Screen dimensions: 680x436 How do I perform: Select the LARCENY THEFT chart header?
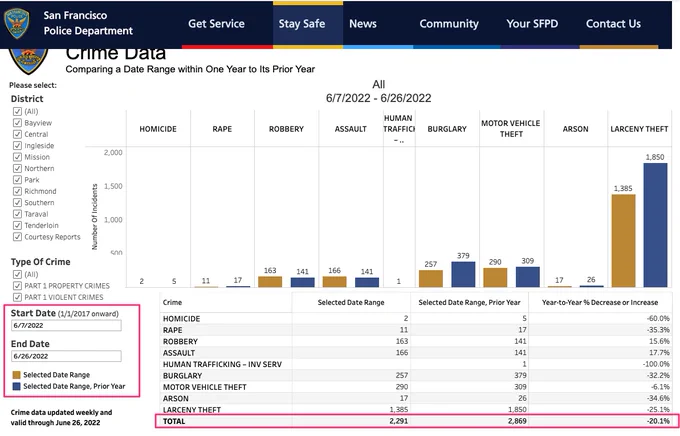(x=639, y=129)
